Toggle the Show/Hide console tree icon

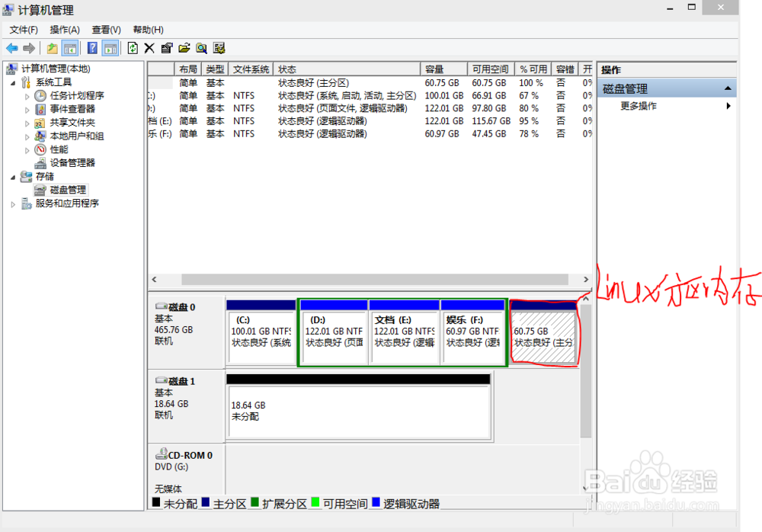click(x=70, y=48)
